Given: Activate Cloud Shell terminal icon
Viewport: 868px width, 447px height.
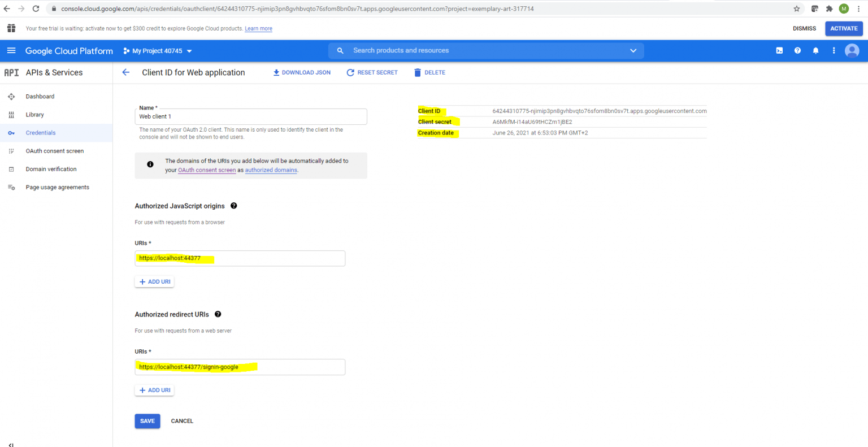Looking at the screenshot, I should coord(779,51).
